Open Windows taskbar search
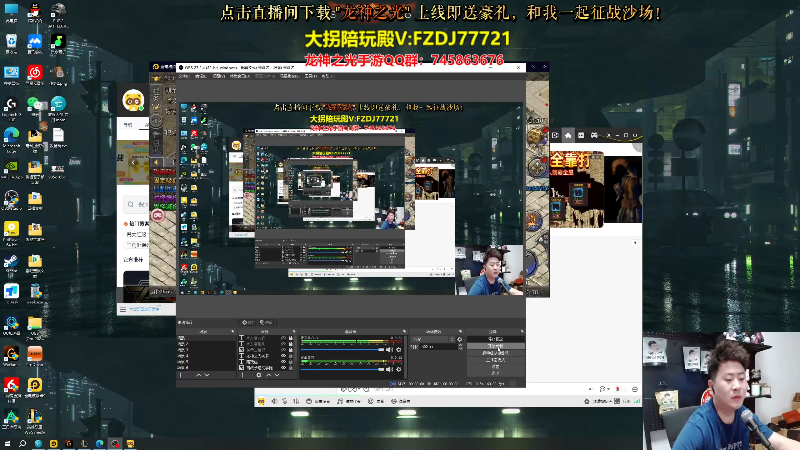 pos(22,444)
